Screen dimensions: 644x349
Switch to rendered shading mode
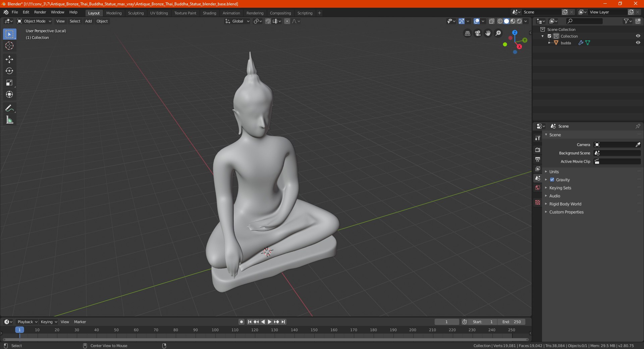(x=519, y=21)
